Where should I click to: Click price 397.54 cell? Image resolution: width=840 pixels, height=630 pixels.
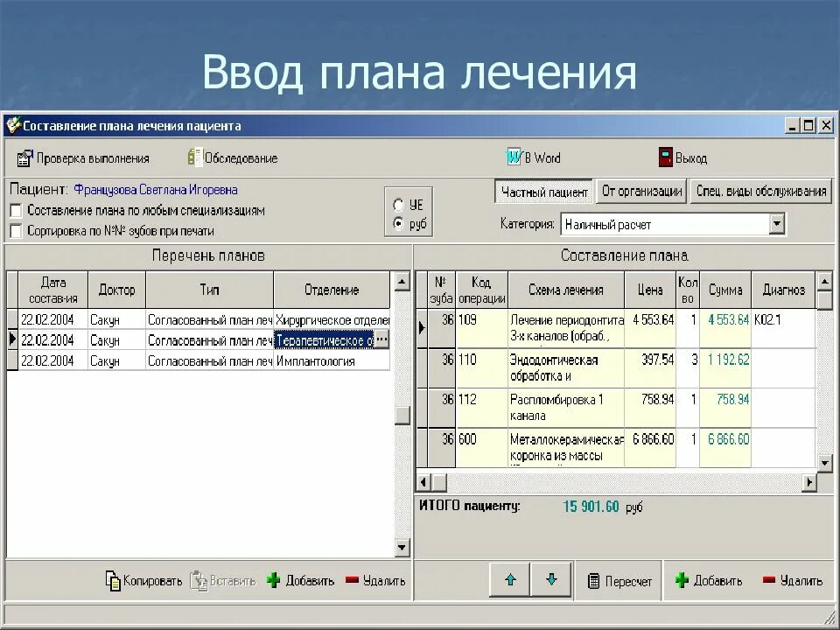[x=650, y=368]
